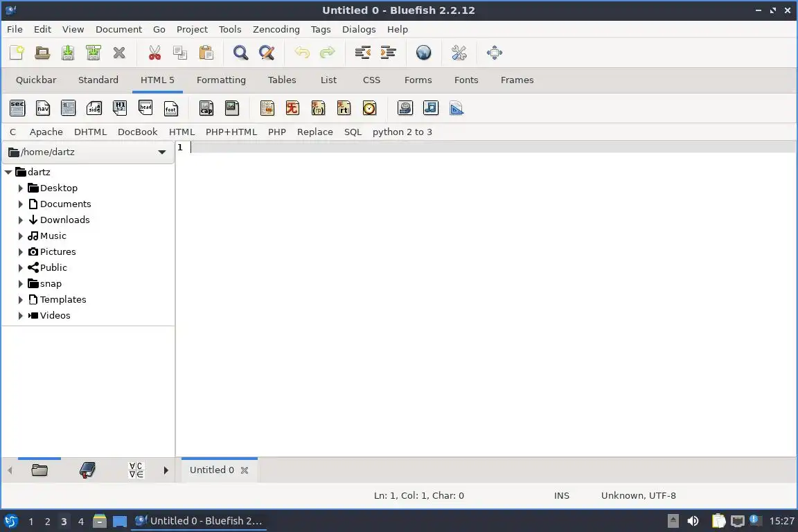Preview in browser globe icon

(x=423, y=53)
